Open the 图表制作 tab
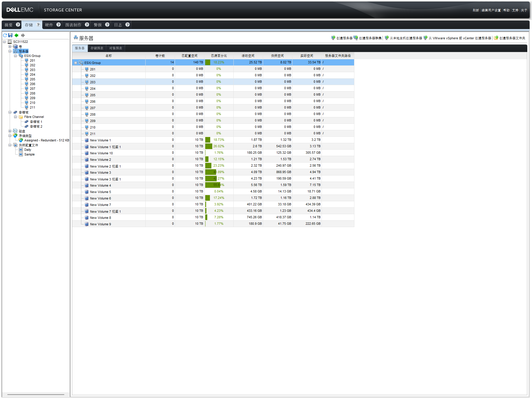Screen dimensions: 532x399 pyautogui.click(x=73, y=25)
